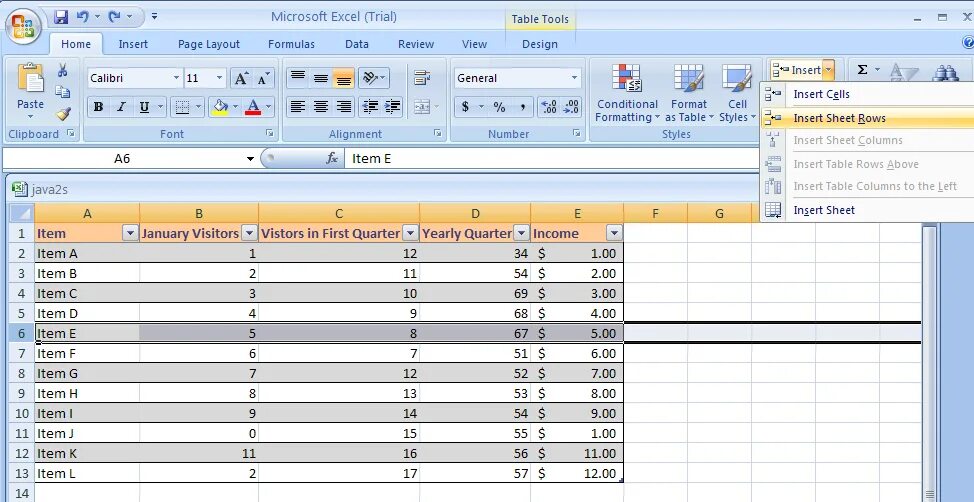Apply the Borders button

pyautogui.click(x=182, y=107)
